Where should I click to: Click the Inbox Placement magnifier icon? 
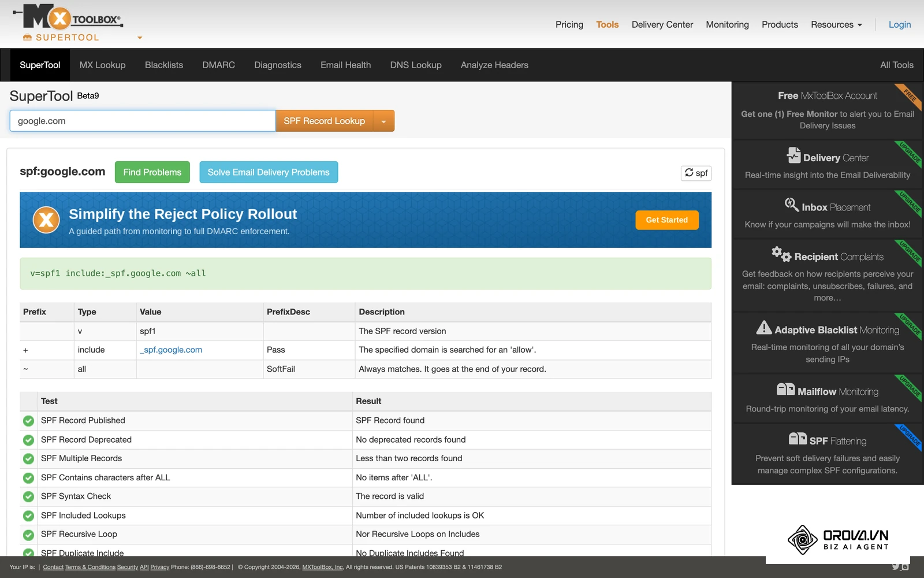coord(792,204)
